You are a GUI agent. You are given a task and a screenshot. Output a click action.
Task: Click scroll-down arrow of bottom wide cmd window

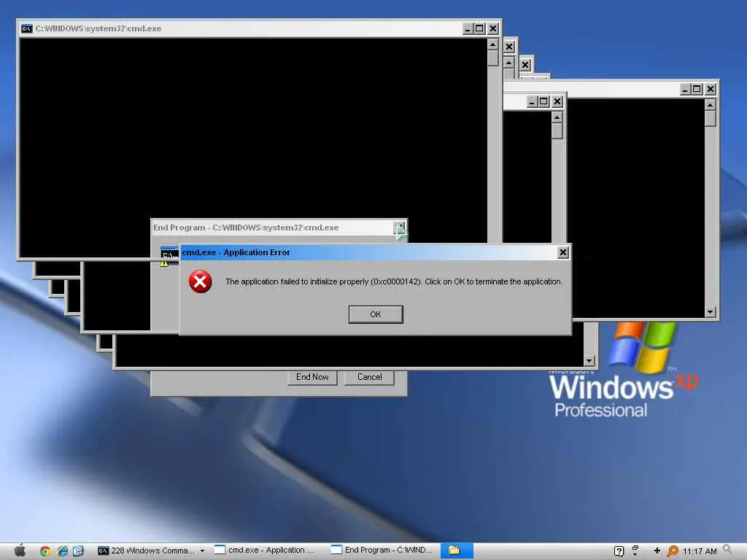click(x=589, y=360)
